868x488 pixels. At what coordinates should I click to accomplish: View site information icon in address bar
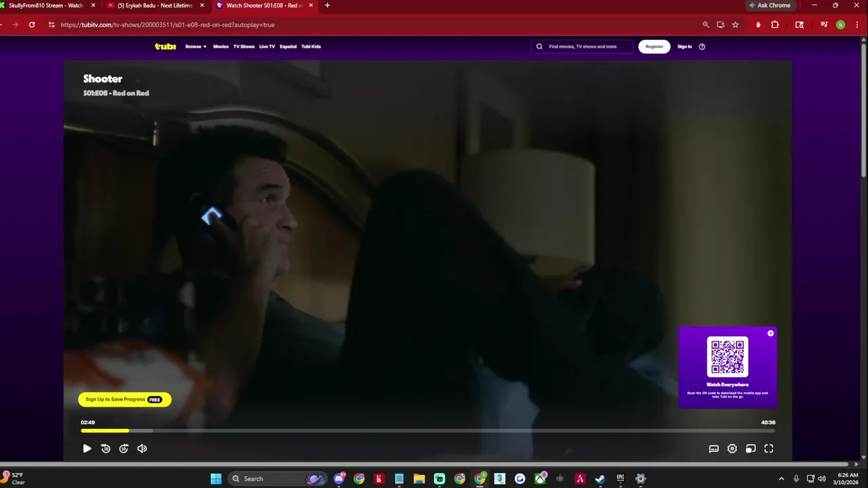51,24
